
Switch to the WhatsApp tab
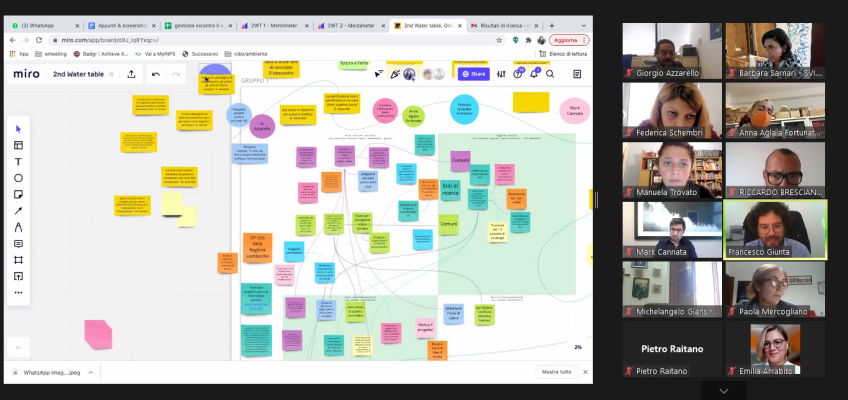click(x=45, y=25)
